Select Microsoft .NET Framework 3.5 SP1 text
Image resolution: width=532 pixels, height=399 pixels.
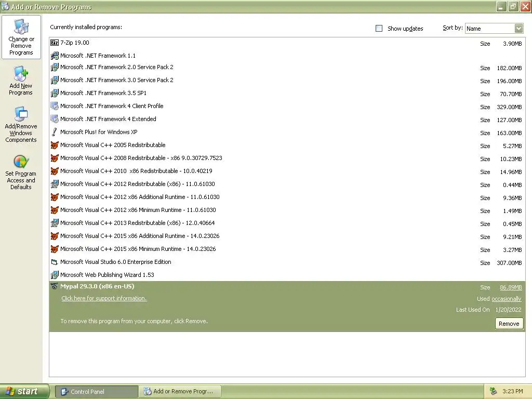pyautogui.click(x=103, y=93)
